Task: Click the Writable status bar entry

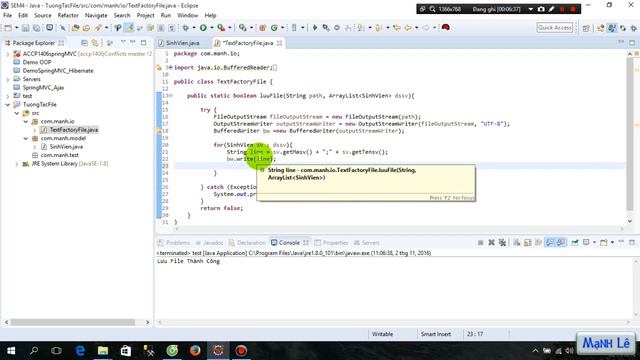Action: (x=382, y=334)
